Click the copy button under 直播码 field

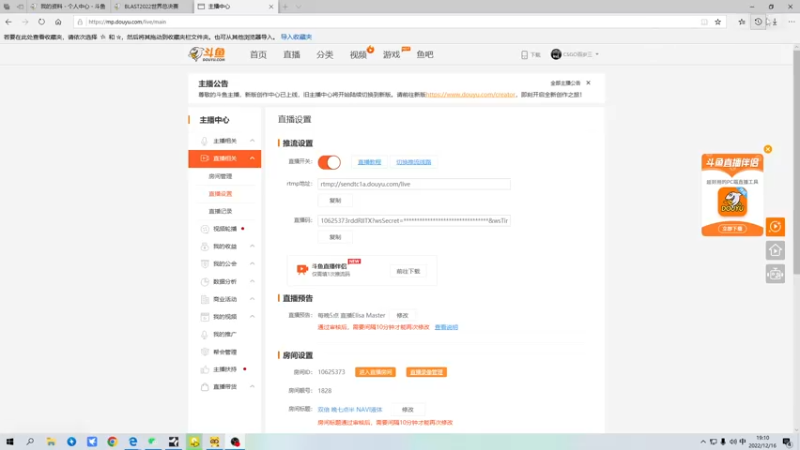point(335,237)
